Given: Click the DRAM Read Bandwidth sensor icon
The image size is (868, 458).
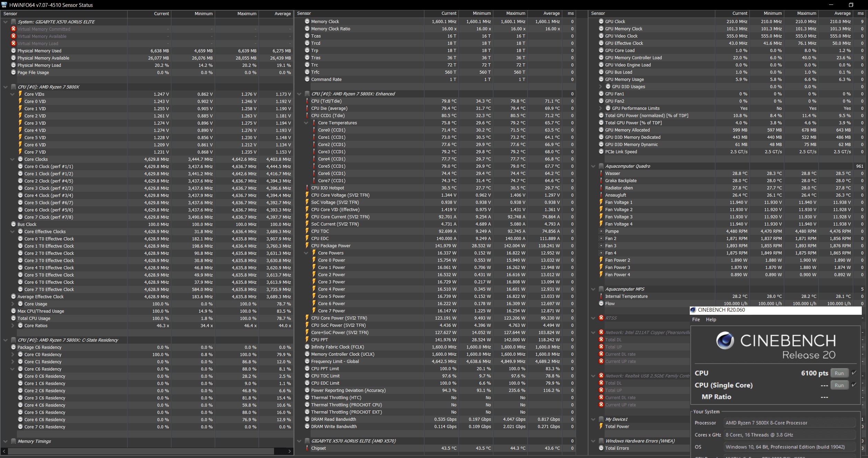Looking at the screenshot, I should [307, 419].
